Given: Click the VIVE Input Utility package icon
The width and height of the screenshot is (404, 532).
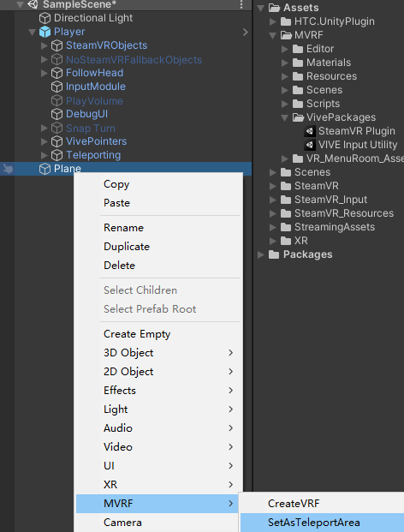Looking at the screenshot, I should tap(310, 145).
